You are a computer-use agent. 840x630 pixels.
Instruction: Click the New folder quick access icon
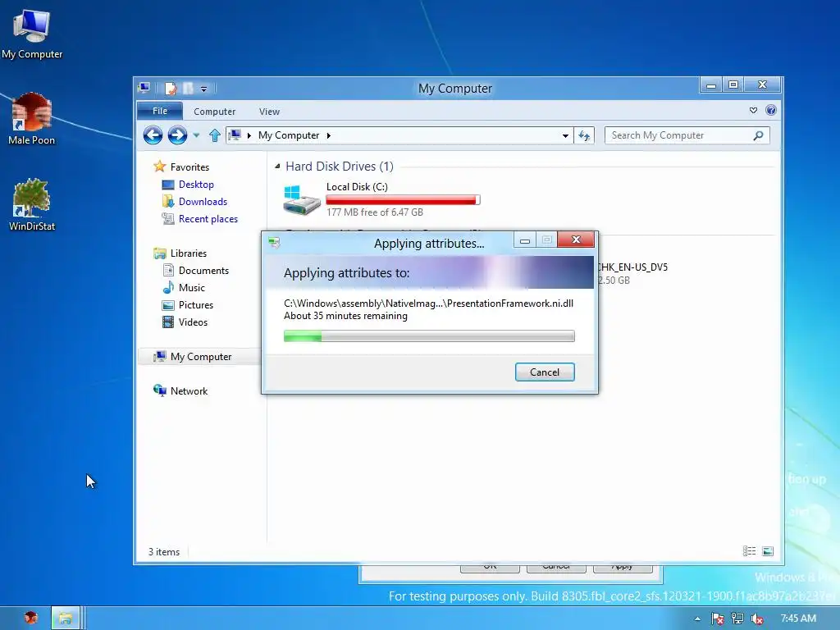pyautogui.click(x=188, y=89)
